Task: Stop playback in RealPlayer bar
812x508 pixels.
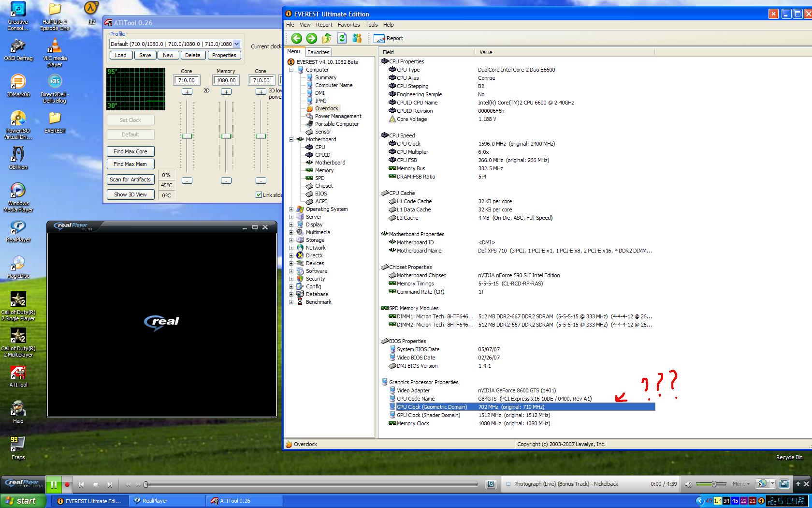Action: [96, 484]
